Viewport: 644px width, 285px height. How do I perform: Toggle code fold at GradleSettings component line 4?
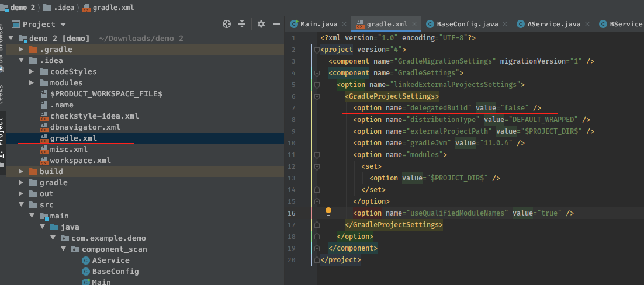click(316, 73)
